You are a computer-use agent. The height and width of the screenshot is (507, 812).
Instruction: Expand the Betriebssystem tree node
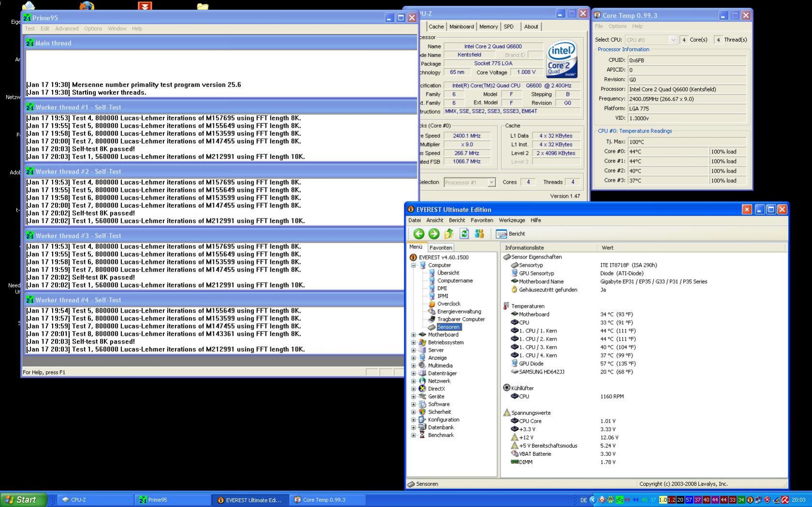(413, 343)
